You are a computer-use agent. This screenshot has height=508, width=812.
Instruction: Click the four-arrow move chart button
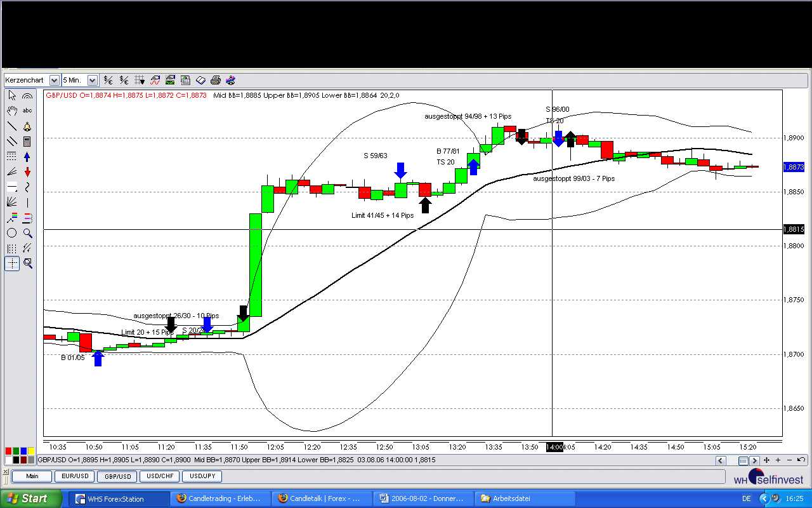(x=767, y=460)
